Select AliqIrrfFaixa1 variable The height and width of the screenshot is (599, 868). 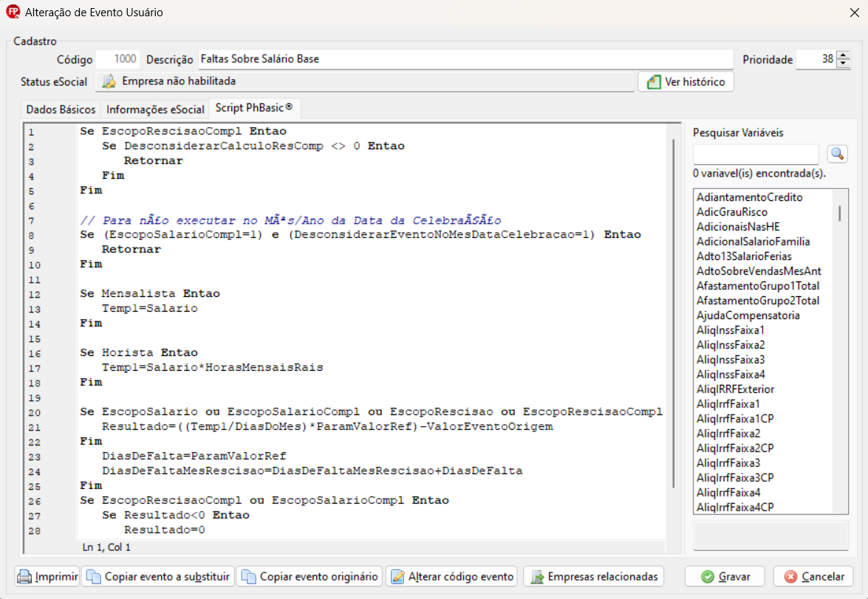[728, 404]
